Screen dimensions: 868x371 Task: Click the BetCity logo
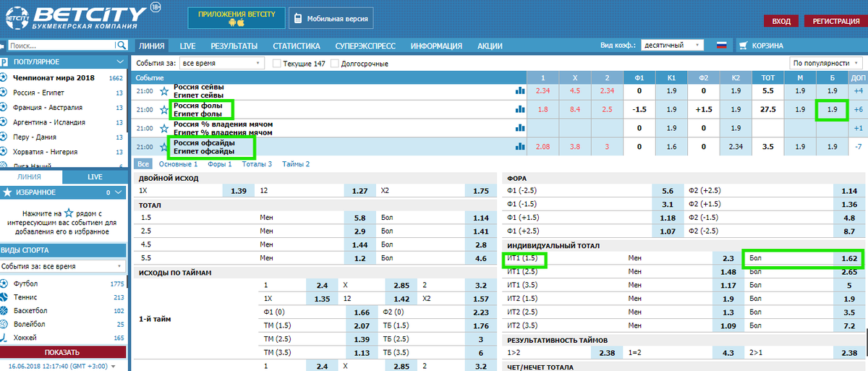click(76, 18)
